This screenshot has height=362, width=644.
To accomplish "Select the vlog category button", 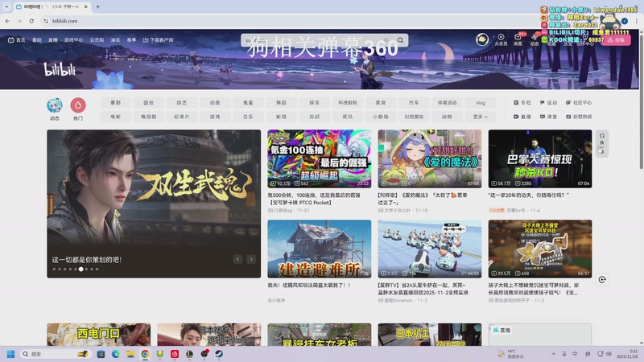I will (x=480, y=103).
